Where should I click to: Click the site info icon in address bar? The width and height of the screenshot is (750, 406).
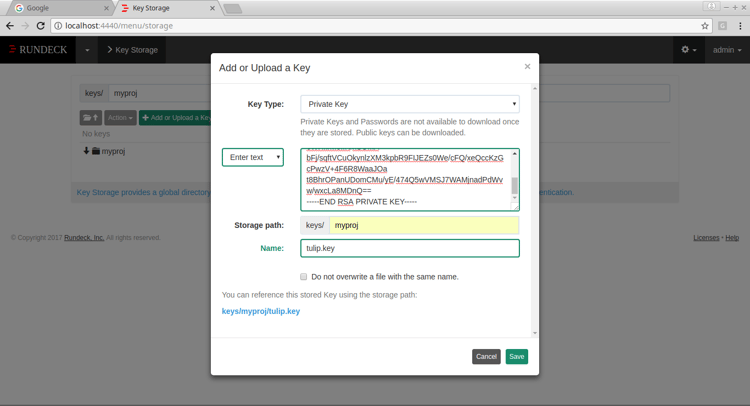point(58,26)
